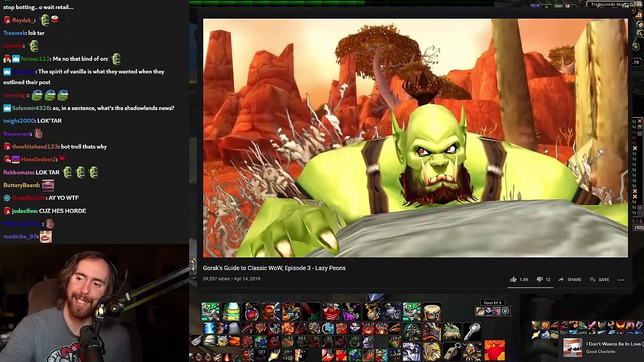Click the green and gold hat item icon
The image size is (644, 362).
231,312
